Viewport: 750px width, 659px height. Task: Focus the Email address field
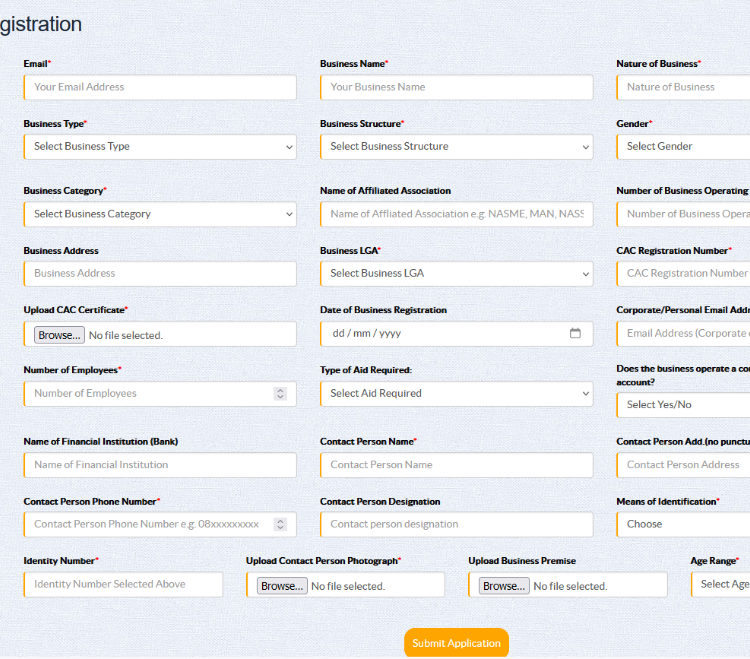point(160,87)
